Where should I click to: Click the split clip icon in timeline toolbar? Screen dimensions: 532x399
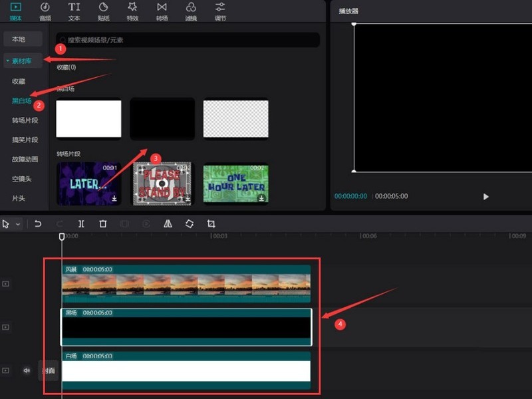(81, 224)
